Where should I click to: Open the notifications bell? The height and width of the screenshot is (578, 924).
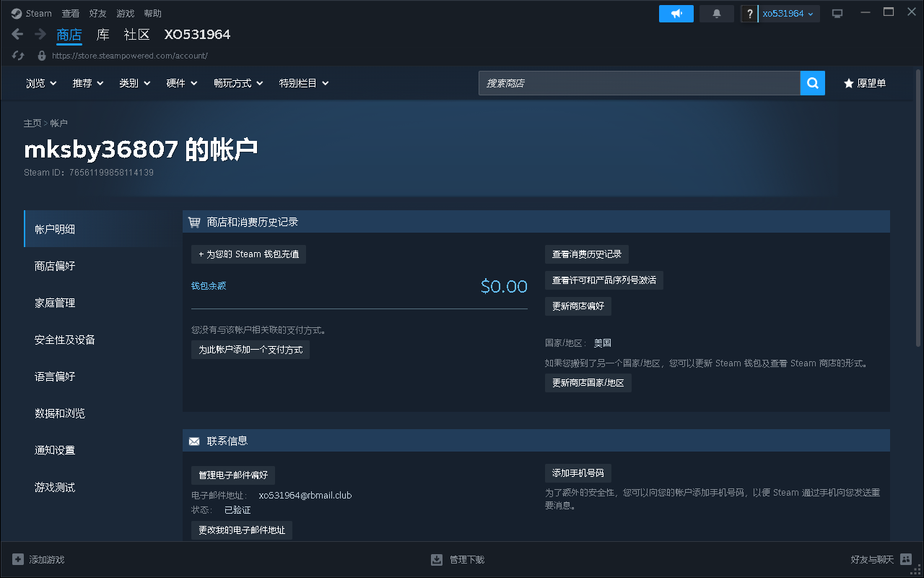pos(716,12)
